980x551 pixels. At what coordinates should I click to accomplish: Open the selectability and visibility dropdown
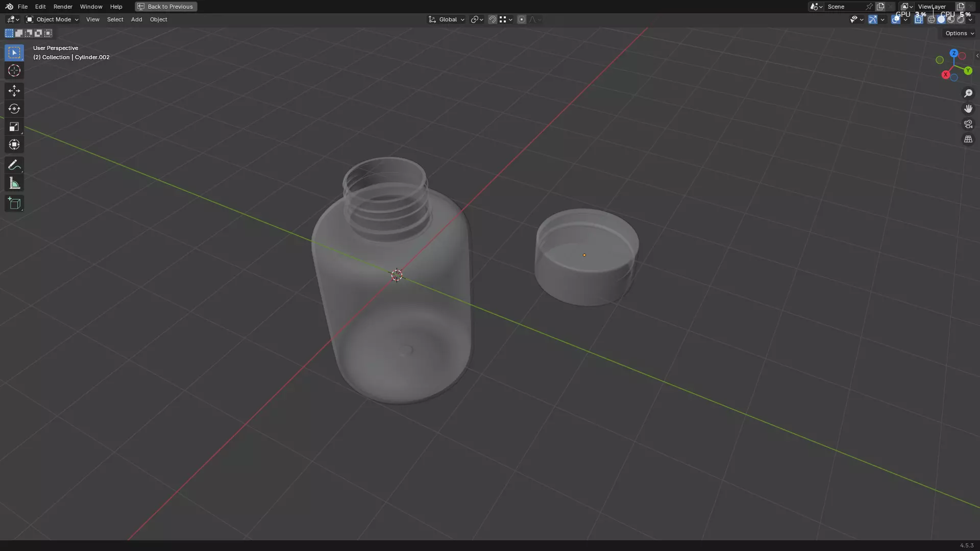[x=856, y=19]
